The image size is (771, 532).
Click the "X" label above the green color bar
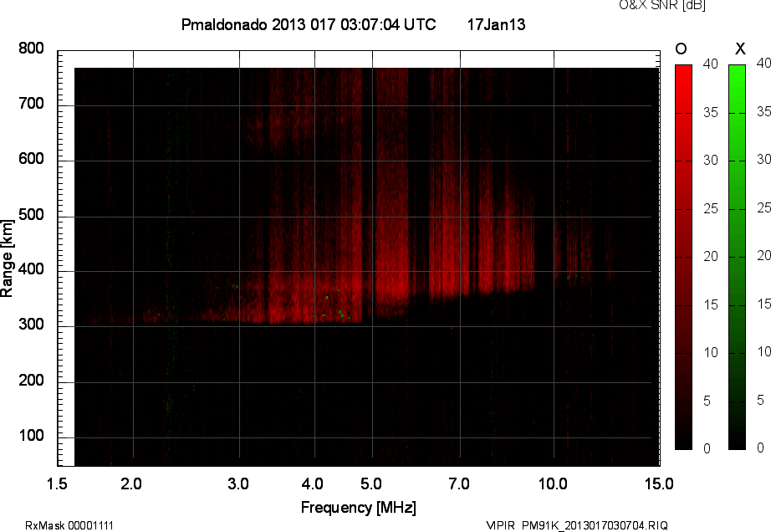point(740,49)
